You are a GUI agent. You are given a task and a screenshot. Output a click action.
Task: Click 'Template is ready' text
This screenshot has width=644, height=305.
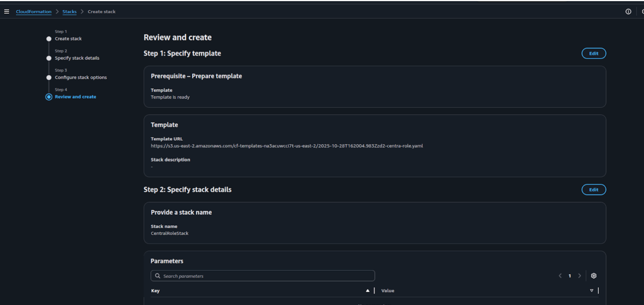coord(170,97)
